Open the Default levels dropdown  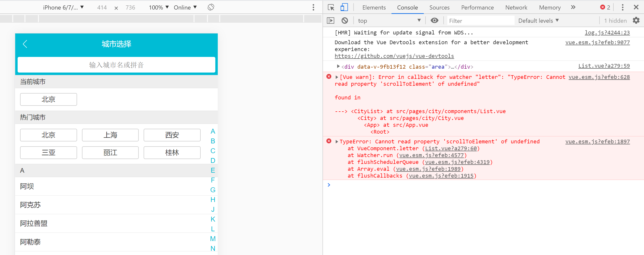539,21
